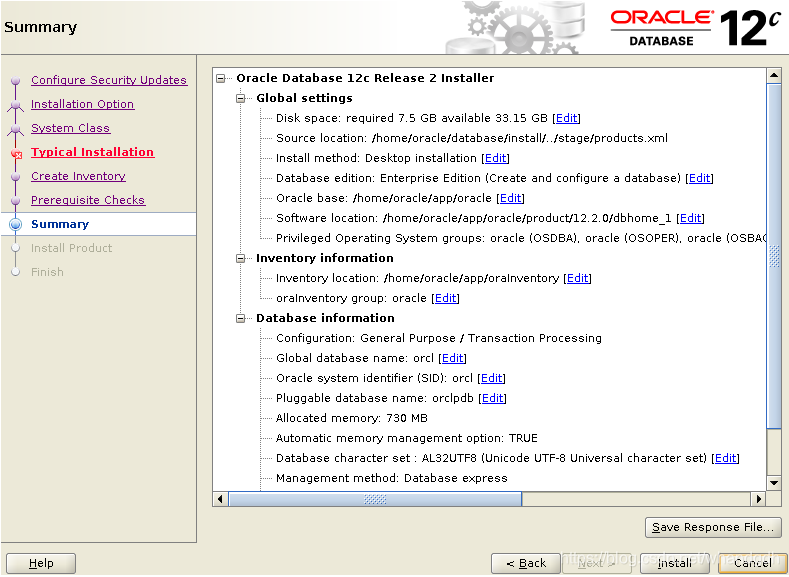Collapse the Global settings tree node

(x=241, y=98)
